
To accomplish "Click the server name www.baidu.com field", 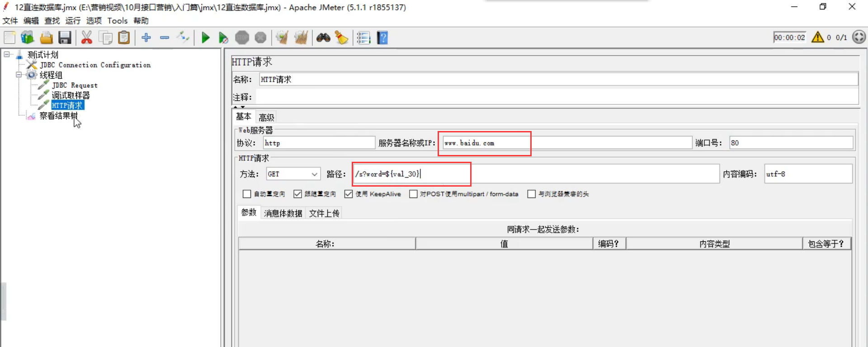I will [x=567, y=143].
